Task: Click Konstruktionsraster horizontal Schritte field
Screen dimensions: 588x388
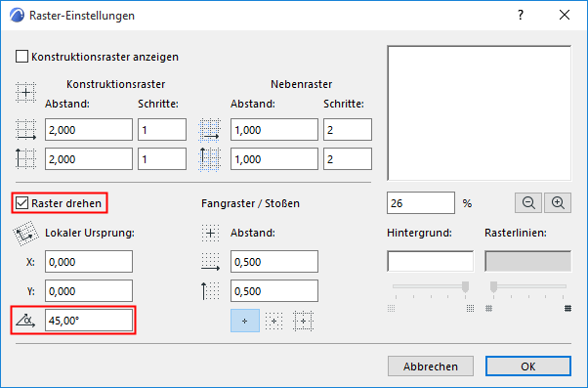Action: tap(162, 130)
